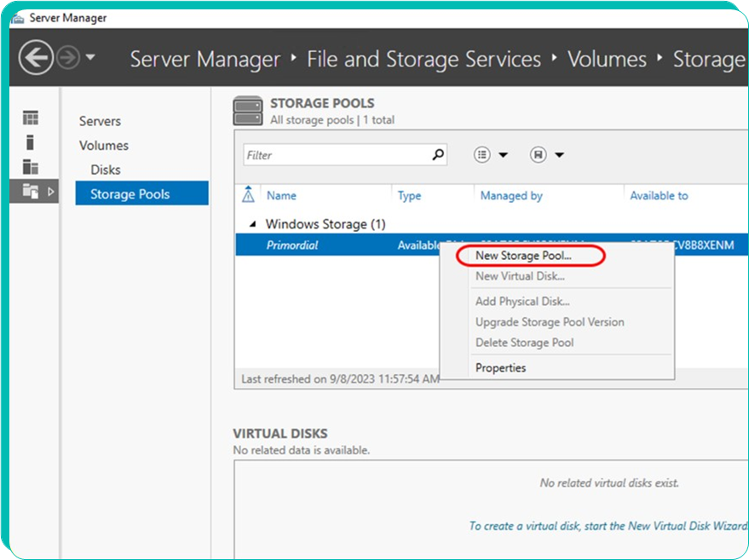Open the Servers navigation page
749x560 pixels.
click(100, 121)
